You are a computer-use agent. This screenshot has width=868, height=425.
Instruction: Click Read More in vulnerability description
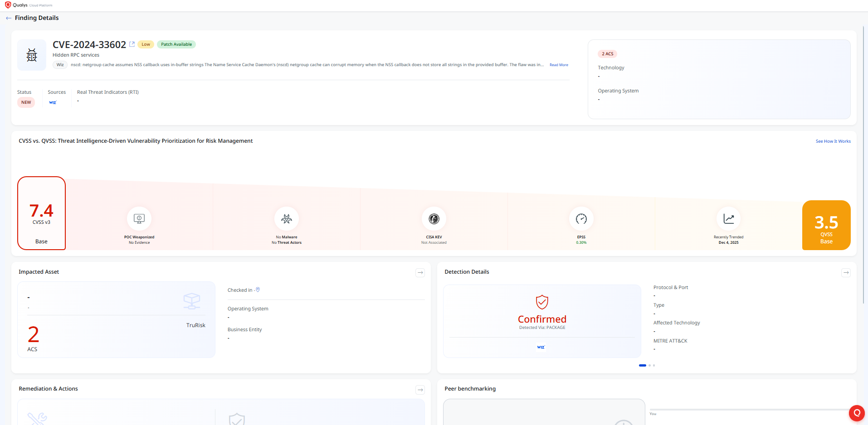559,65
